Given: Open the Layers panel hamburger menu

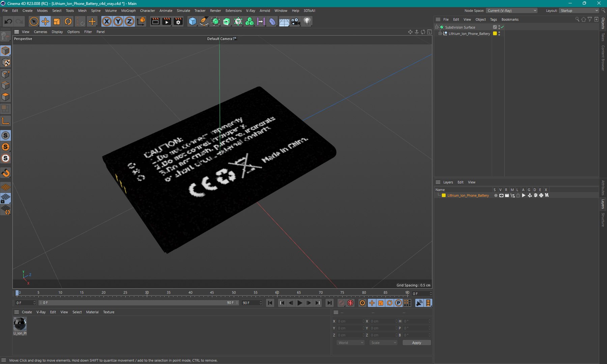Looking at the screenshot, I should (x=438, y=182).
